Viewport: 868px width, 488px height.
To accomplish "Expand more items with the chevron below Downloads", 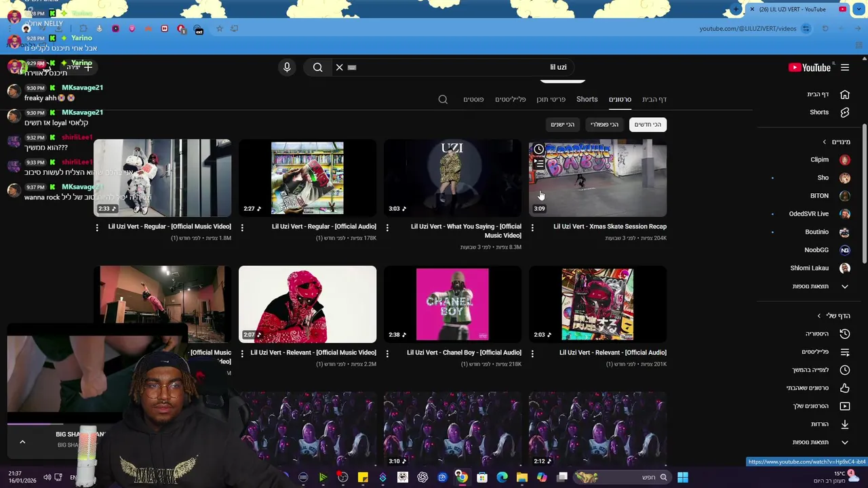I will click(845, 442).
